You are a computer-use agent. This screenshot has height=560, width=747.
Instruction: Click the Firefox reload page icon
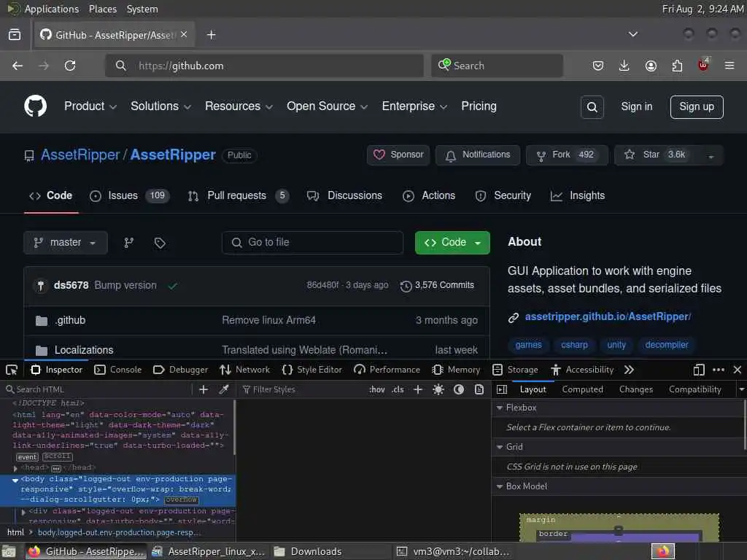[70, 66]
